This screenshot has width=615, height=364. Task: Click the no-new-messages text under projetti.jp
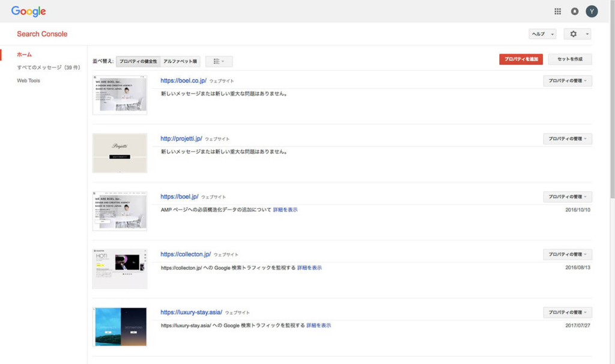coord(224,152)
